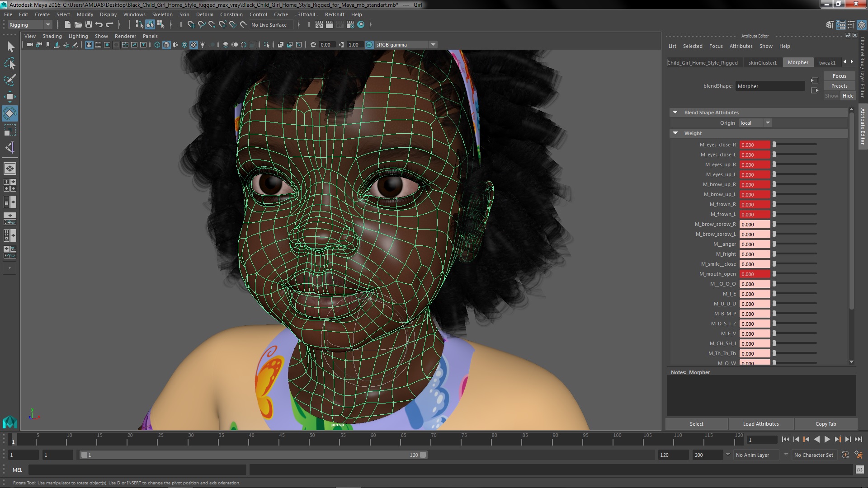The width and height of the screenshot is (868, 488).
Task: Collapse the Blend Shape Attributes section
Action: [x=675, y=113]
